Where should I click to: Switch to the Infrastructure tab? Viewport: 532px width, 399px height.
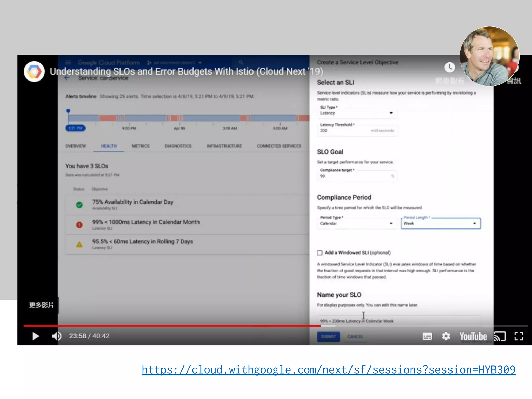224,146
